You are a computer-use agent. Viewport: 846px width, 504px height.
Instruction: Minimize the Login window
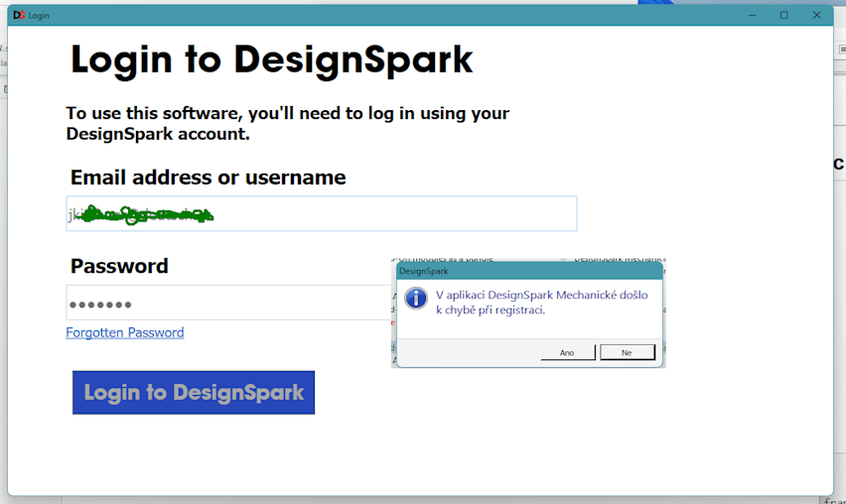coord(752,15)
